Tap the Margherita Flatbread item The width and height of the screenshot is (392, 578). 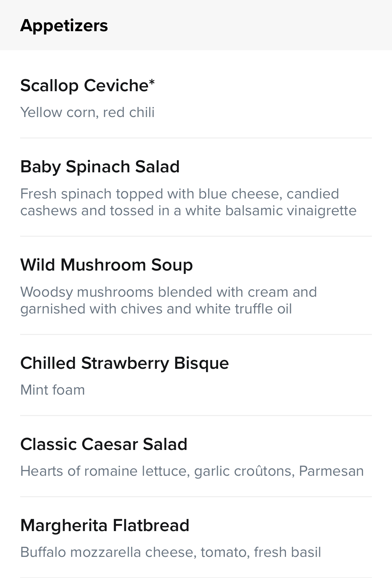[196, 537]
